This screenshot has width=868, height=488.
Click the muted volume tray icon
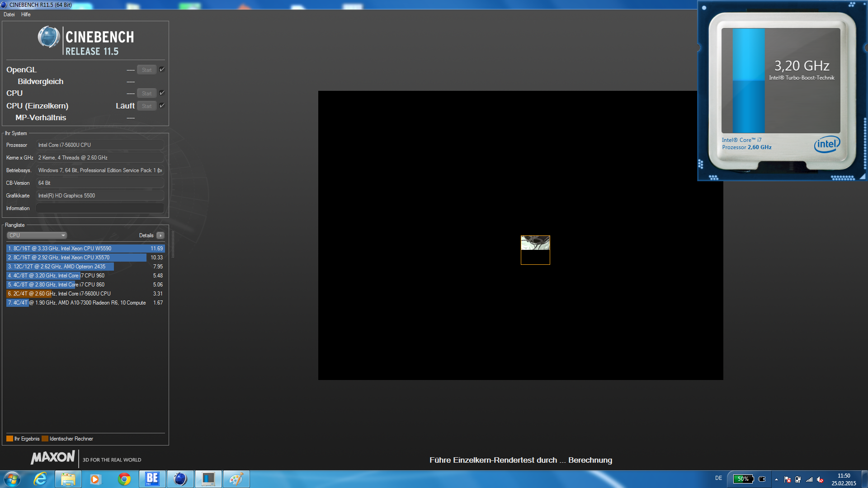click(820, 479)
